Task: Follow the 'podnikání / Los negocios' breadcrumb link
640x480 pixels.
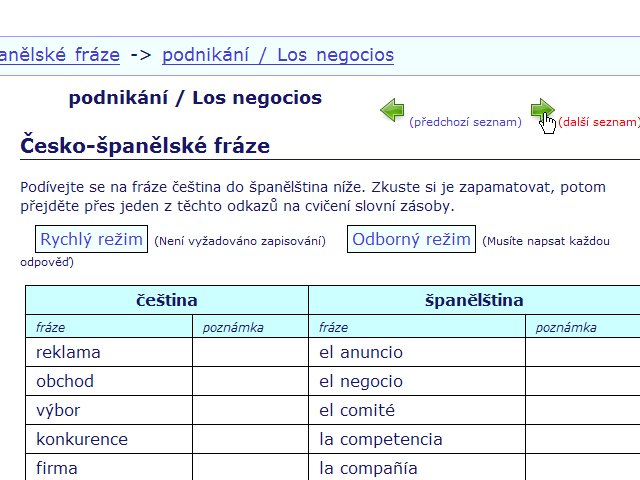Action: (x=278, y=55)
